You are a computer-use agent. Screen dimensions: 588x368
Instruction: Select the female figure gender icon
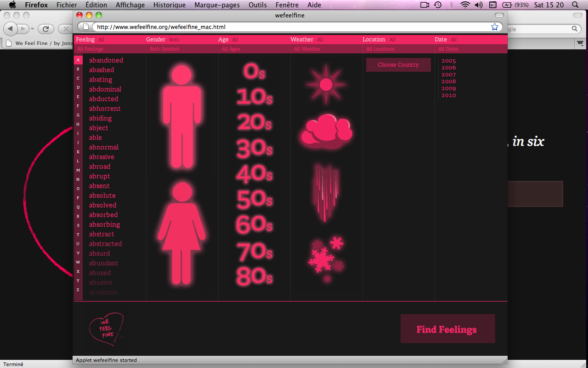(182, 233)
